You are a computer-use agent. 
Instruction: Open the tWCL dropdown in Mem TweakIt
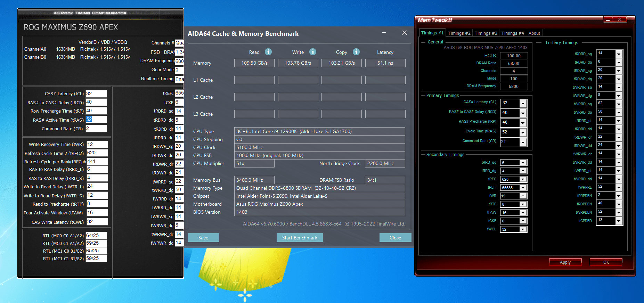[523, 229]
